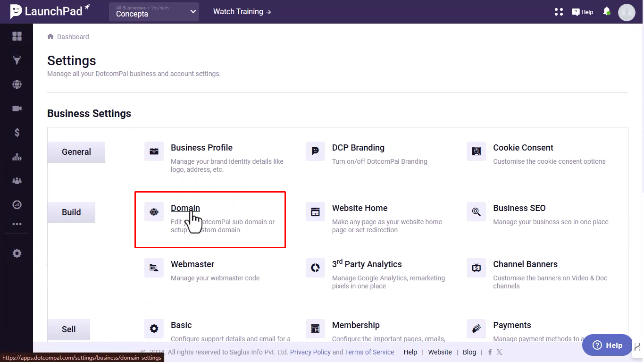Open Membership settings link
644x362 pixels.
[x=356, y=325]
